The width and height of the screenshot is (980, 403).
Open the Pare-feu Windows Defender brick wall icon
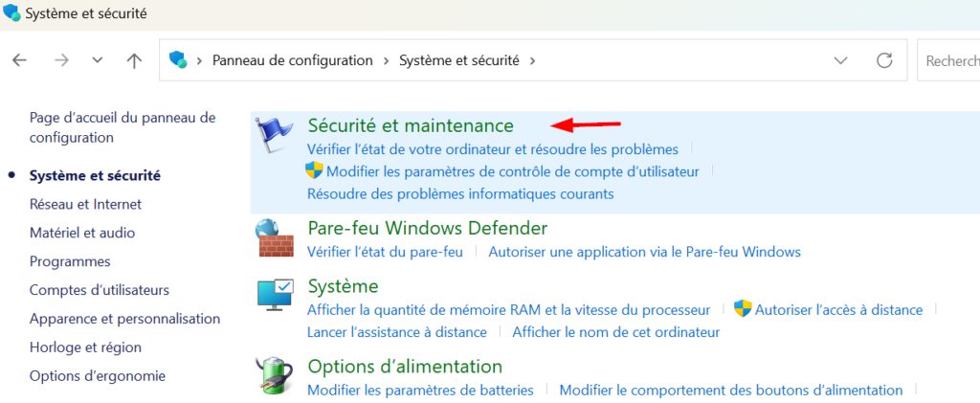coord(275,237)
